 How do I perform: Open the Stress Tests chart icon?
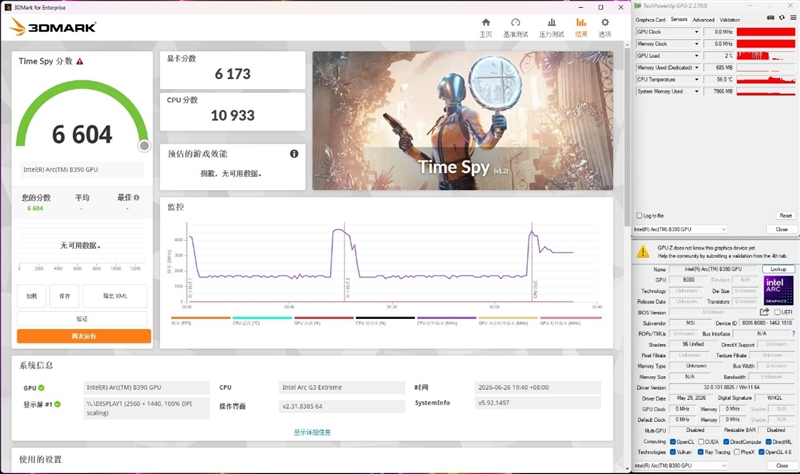pyautogui.click(x=552, y=22)
